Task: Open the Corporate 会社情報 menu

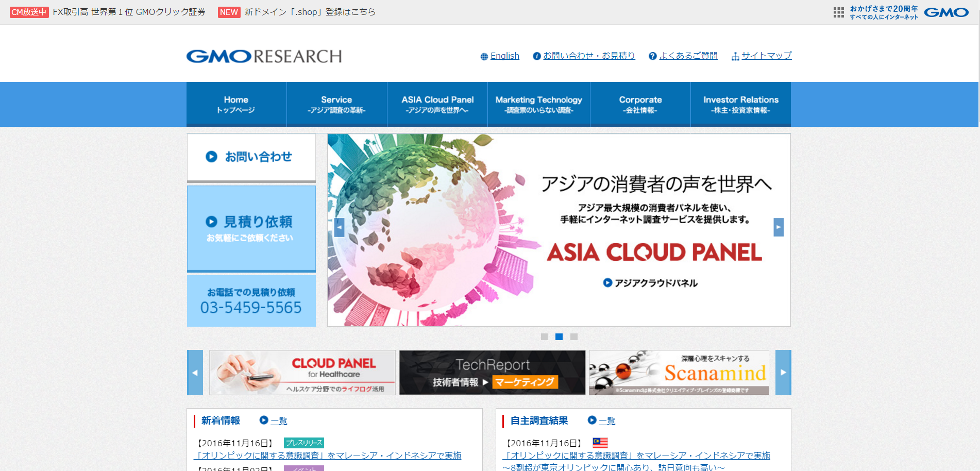Action: click(x=640, y=104)
